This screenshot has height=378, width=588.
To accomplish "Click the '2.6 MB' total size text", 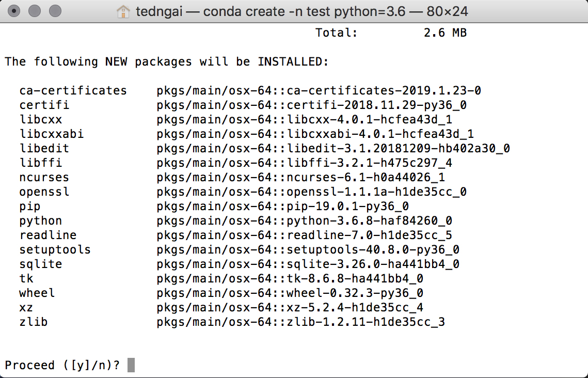I will (445, 33).
